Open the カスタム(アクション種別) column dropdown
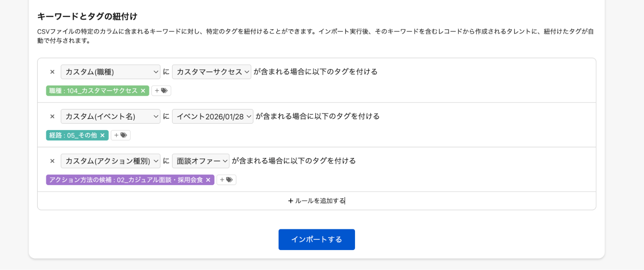Viewport: 644px width, 270px height. pos(110,161)
